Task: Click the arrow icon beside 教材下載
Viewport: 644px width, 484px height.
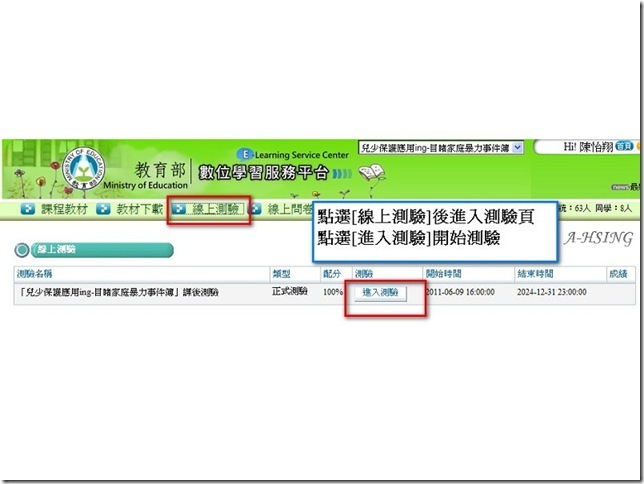Action: 103,209
